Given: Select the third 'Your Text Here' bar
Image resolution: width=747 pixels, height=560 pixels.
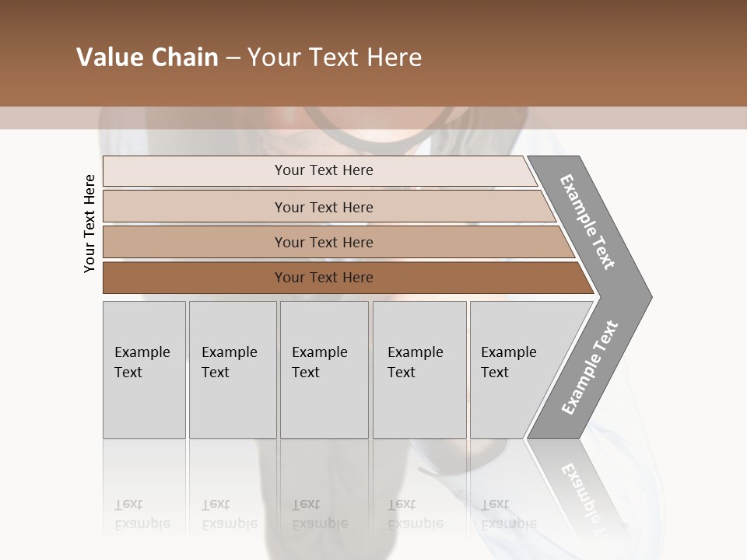Looking at the screenshot, I should 323,242.
